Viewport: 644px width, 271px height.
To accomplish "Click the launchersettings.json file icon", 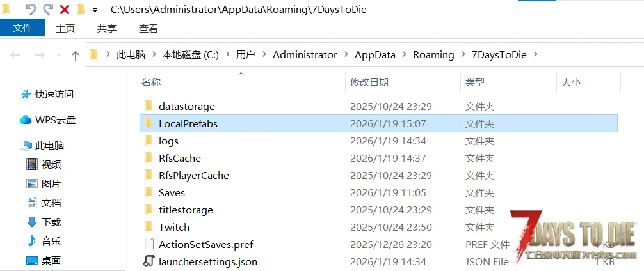I will [x=149, y=261].
